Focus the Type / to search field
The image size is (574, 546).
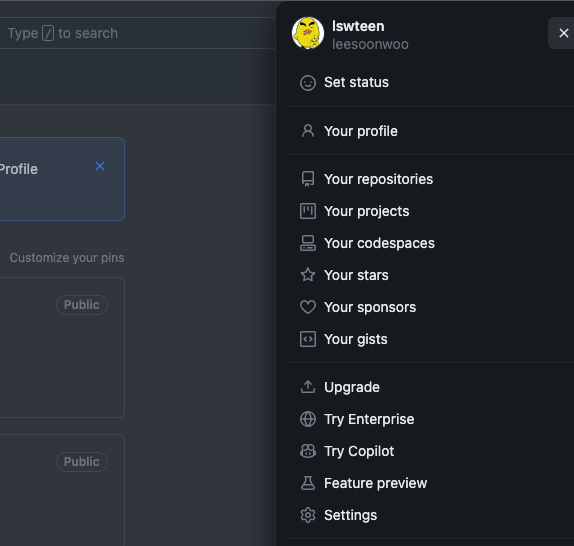tap(137, 33)
